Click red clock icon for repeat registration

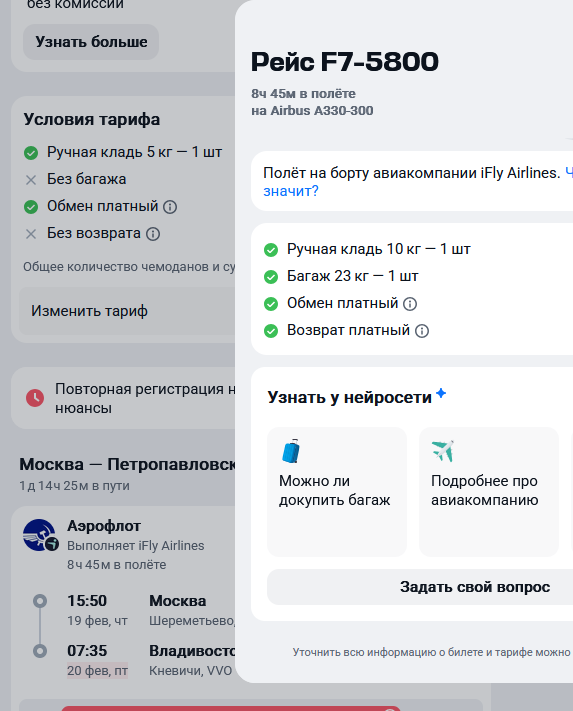coord(35,398)
